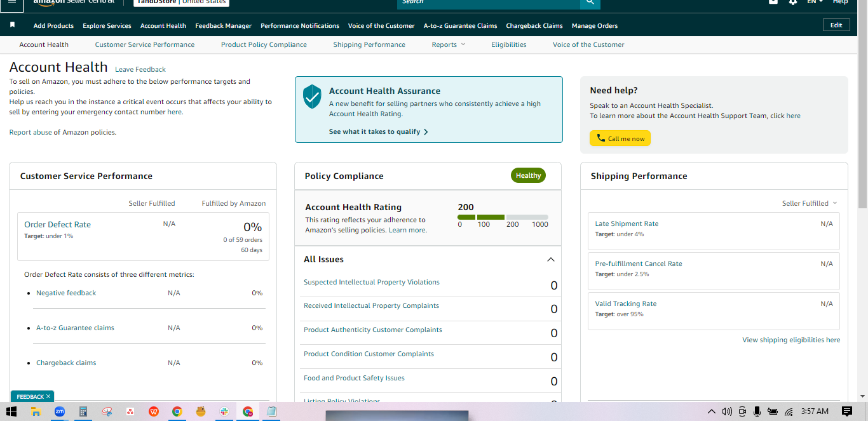Viewport: 868px width, 421px height.
Task: Open Feedback Manager in favorites bar
Action: 224,25
